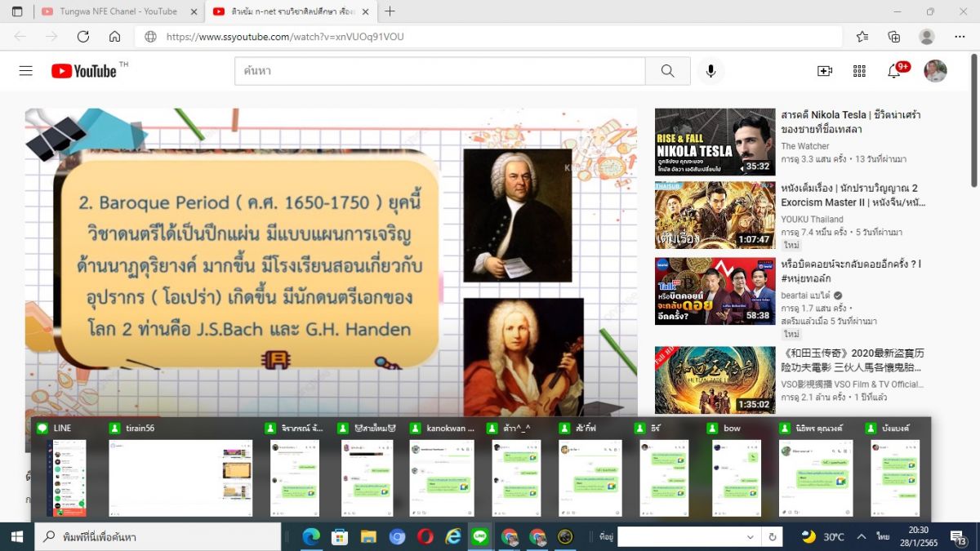Click the YouTube search input field

(x=439, y=71)
